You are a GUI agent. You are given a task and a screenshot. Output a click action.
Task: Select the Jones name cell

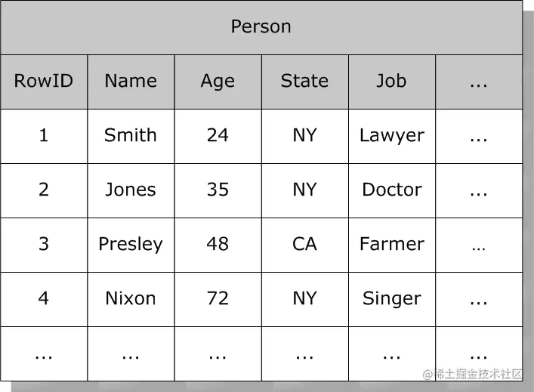pyautogui.click(x=131, y=190)
